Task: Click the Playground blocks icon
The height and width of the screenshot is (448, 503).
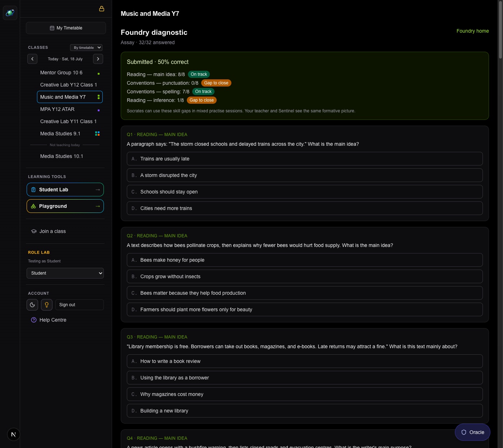Action: tap(33, 206)
